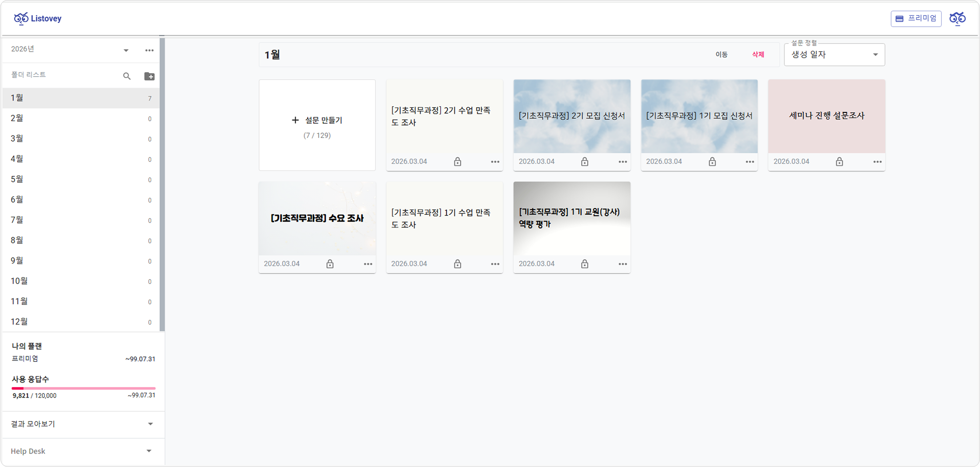Open more options on 수요 조사 card
This screenshot has height=467, width=980.
[x=367, y=264]
